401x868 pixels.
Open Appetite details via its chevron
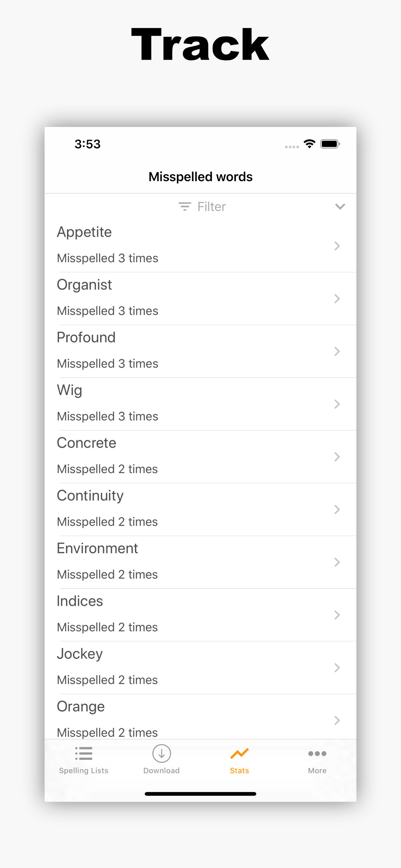click(x=337, y=246)
